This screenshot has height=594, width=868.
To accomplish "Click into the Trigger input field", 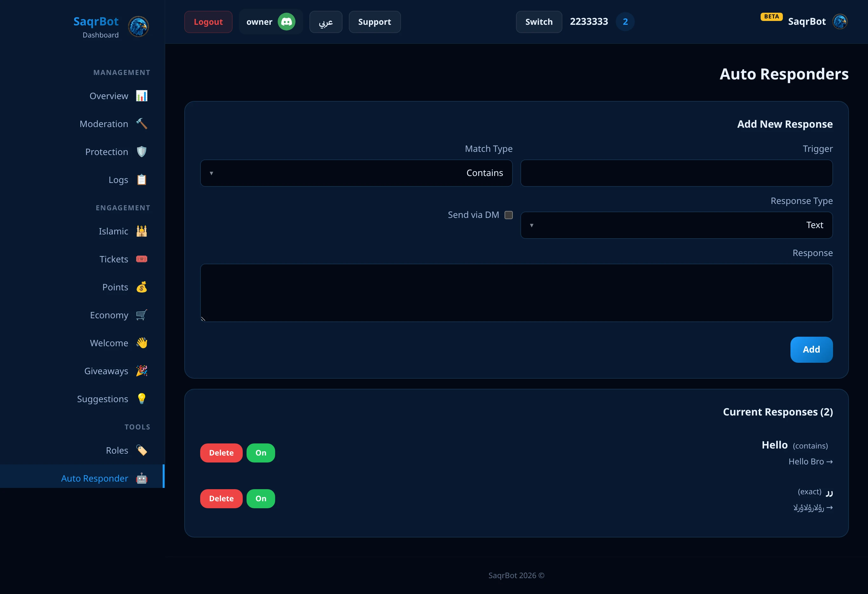I will (676, 173).
